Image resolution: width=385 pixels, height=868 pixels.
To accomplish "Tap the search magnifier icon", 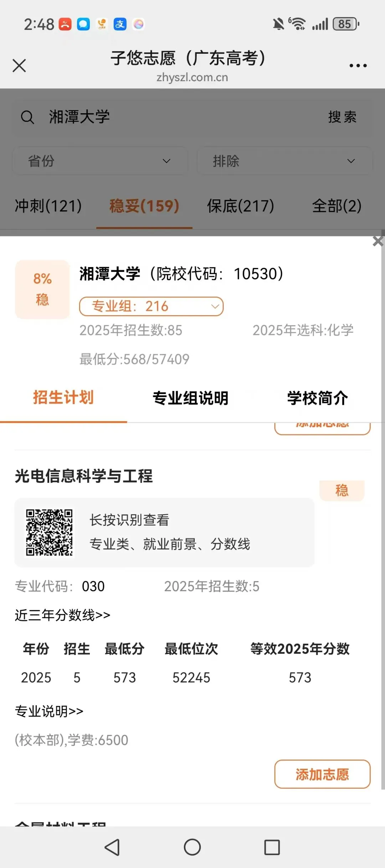I will coord(27,117).
